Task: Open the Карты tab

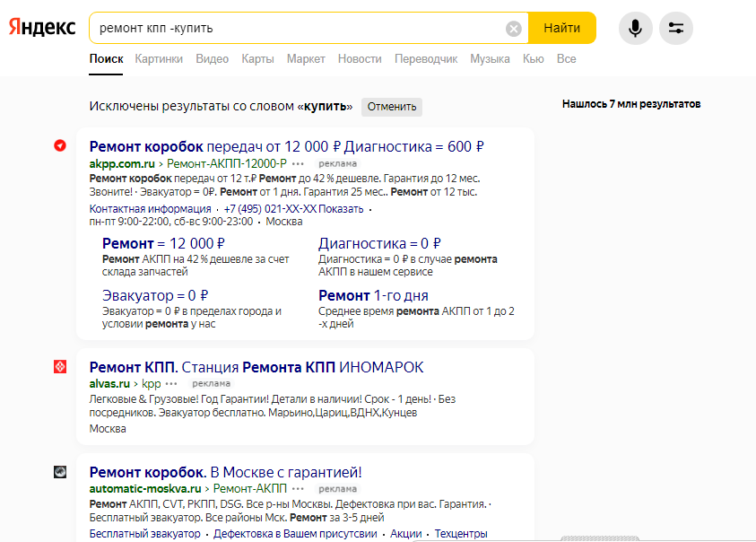Action: coord(257,59)
